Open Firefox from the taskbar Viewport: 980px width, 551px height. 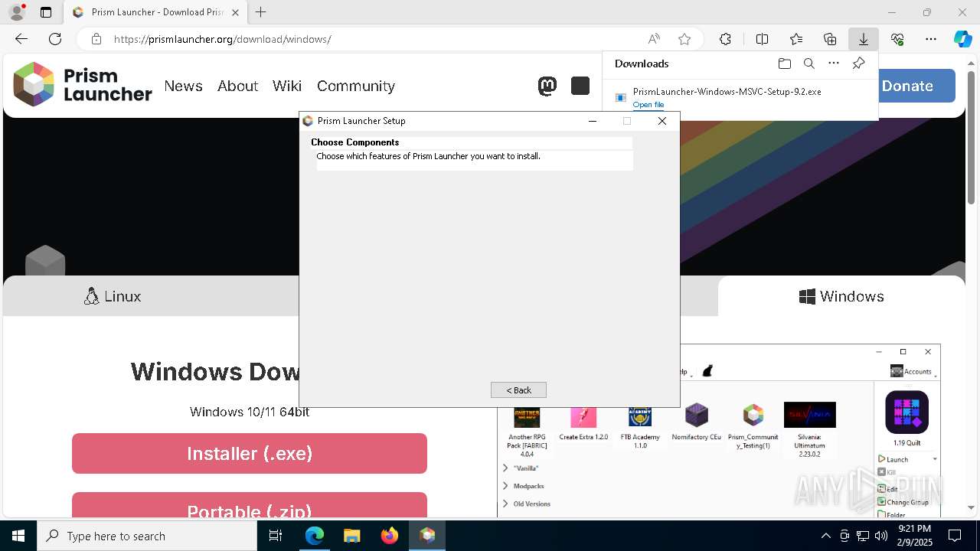pos(390,536)
